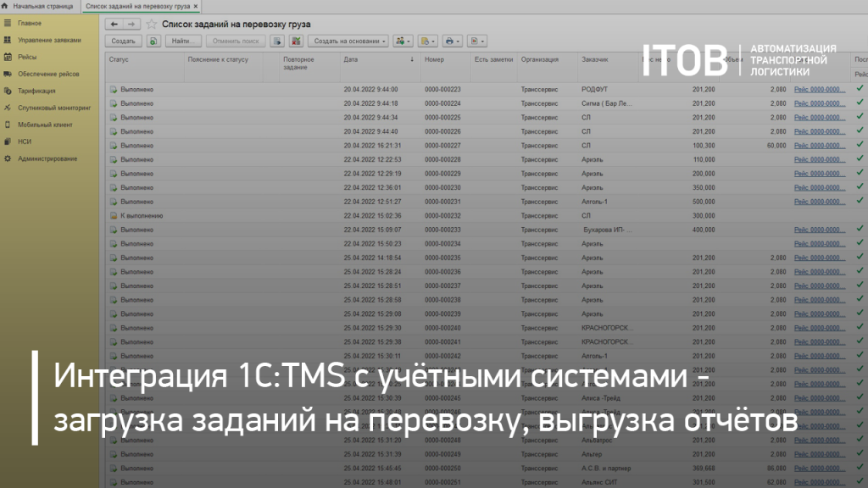Click the green check mark in row 0000-000239

point(860,313)
